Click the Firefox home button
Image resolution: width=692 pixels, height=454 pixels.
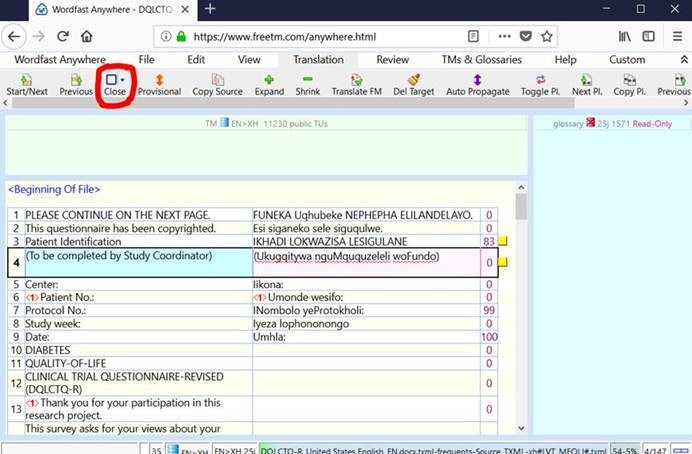coord(87,36)
